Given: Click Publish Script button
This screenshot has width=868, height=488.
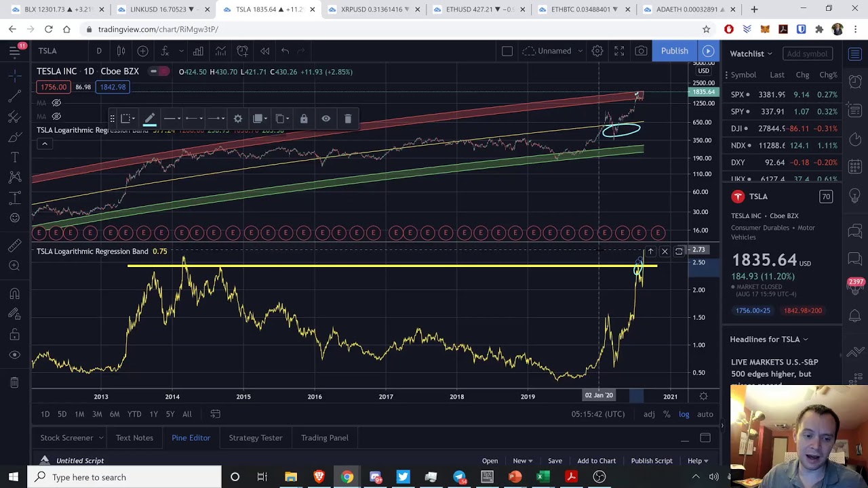Looking at the screenshot, I should [652, 461].
